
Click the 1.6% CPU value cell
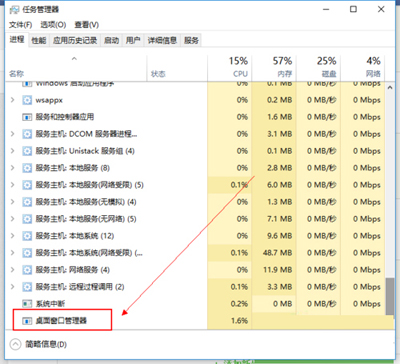pos(229,321)
